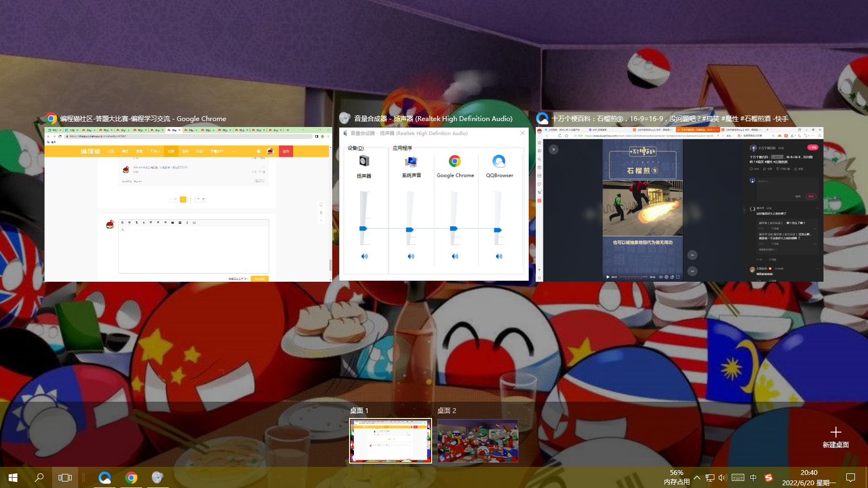The width and height of the screenshot is (868, 488).
Task: Switch to the 桌面 1 virtual desktop
Action: click(x=390, y=440)
